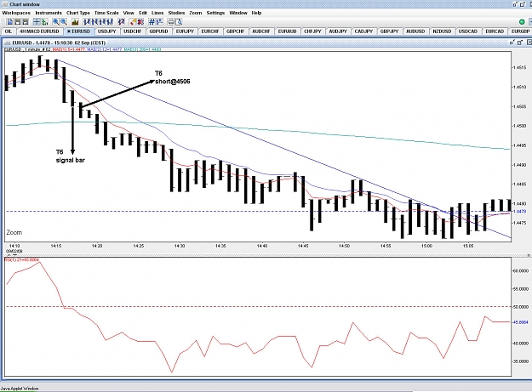Click the 45.8864 RSI value label

pos(520,322)
